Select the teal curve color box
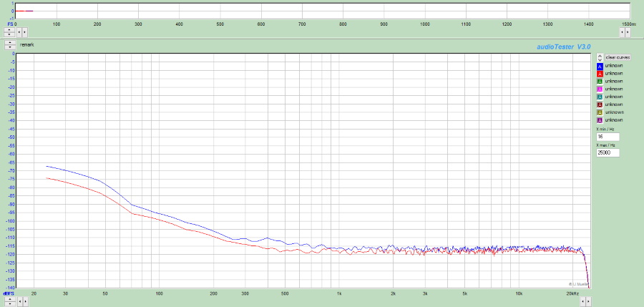The image size is (644, 307). tap(599, 97)
